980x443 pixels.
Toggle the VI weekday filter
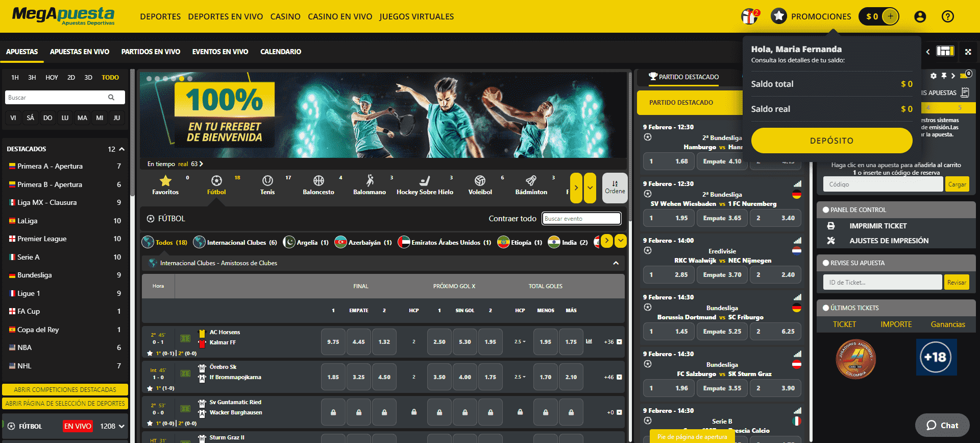pyautogui.click(x=13, y=118)
